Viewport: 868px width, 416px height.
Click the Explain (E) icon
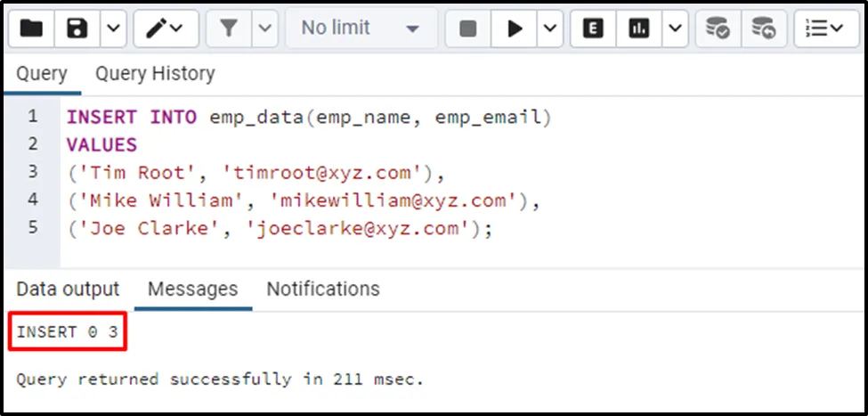[593, 29]
